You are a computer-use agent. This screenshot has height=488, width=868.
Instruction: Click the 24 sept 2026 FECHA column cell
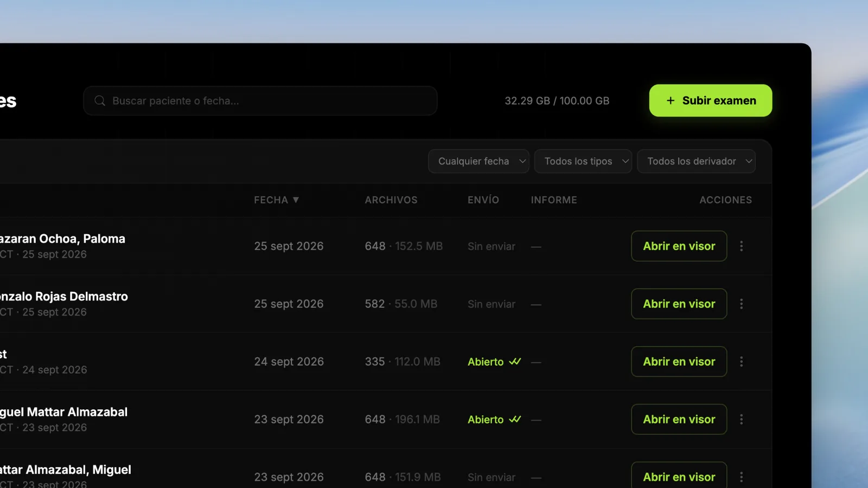tap(289, 362)
